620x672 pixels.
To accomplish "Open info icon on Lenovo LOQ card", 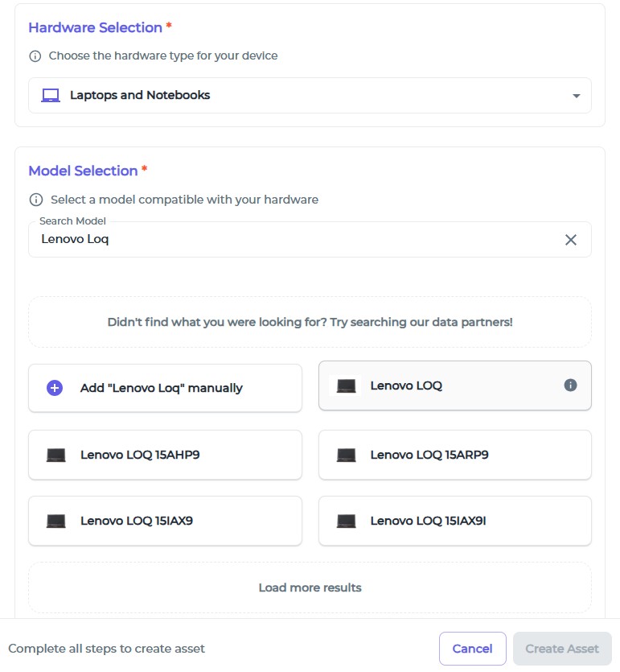I will [571, 385].
